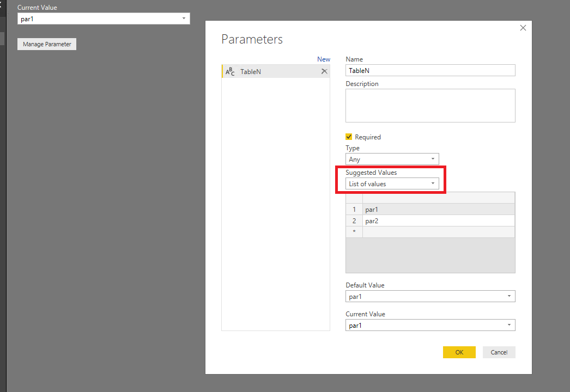Select the par2 value cell
This screenshot has height=392, width=570.
(439, 221)
